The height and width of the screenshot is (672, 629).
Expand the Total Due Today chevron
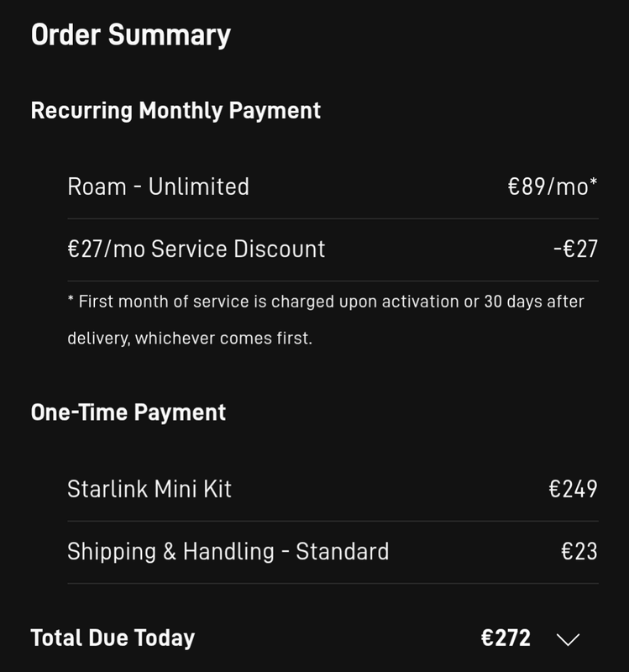569,639
